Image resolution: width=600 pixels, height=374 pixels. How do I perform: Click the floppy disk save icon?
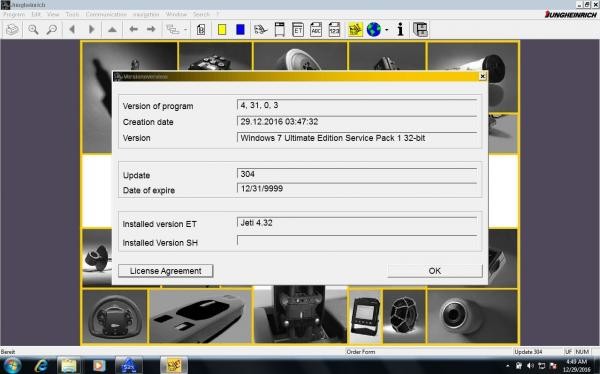tap(420, 29)
